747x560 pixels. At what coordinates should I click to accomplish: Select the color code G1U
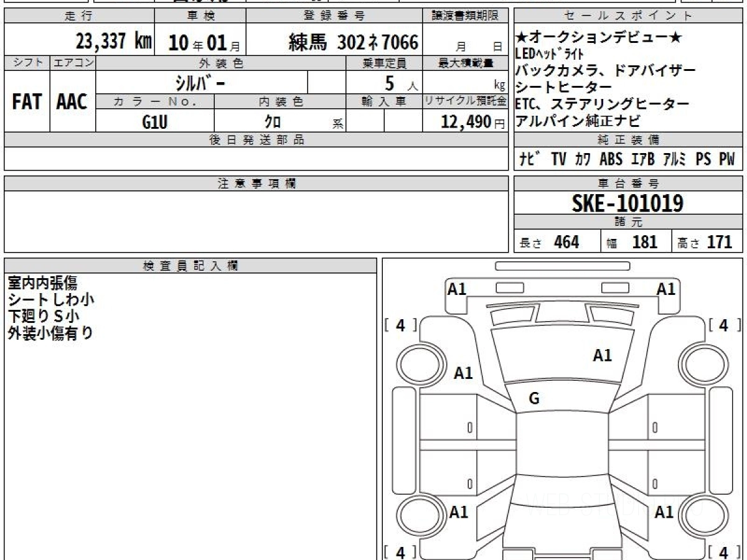(x=154, y=122)
